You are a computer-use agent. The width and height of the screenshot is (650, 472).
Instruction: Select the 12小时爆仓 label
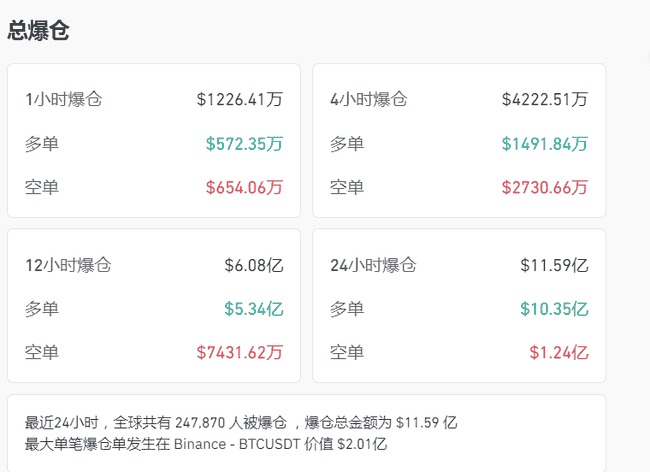pos(68,265)
